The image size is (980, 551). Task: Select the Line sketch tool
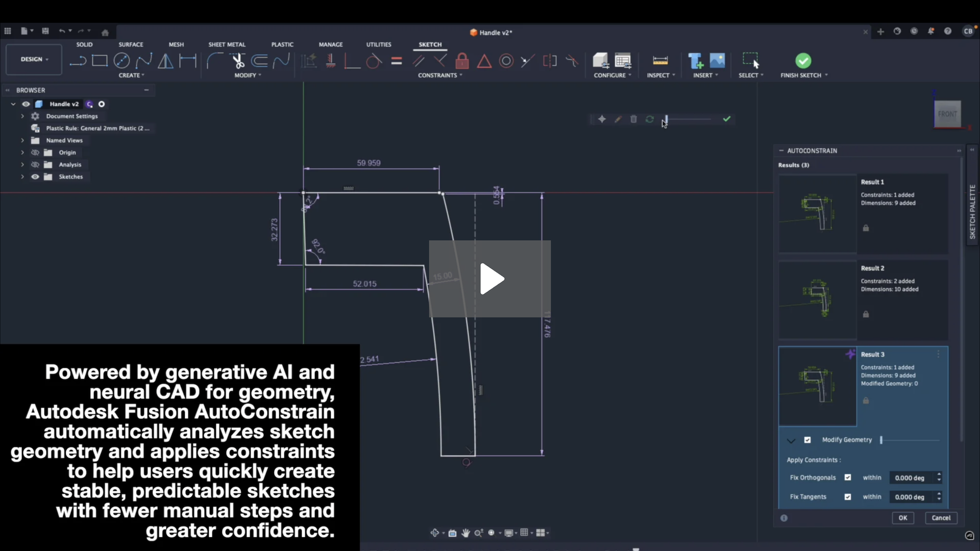tap(78, 61)
